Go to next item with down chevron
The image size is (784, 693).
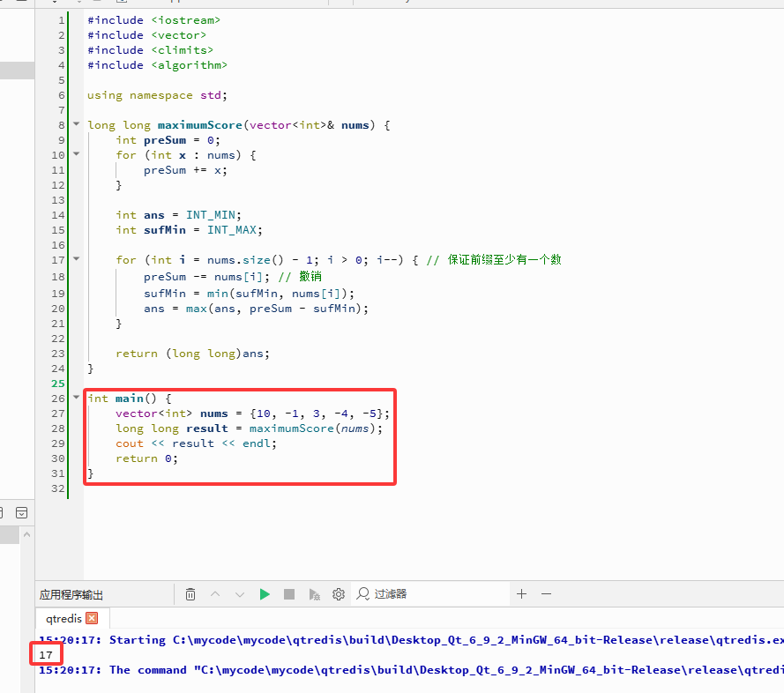pos(240,594)
